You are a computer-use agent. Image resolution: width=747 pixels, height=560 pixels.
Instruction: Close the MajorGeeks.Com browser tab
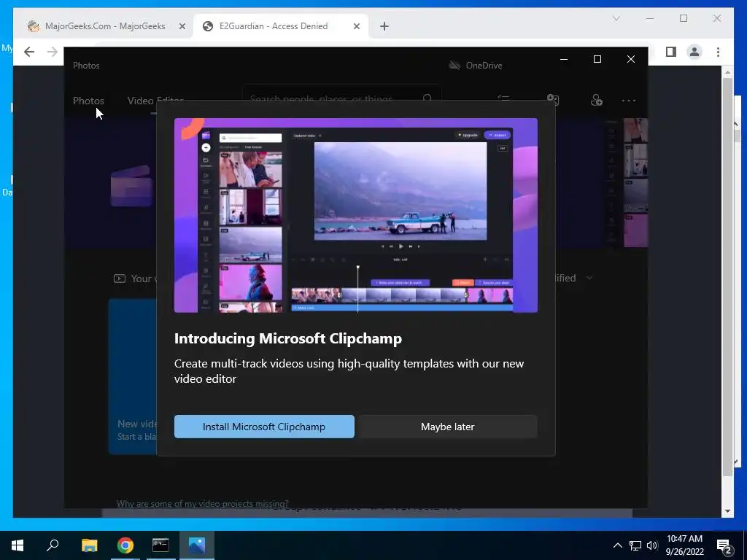(x=182, y=26)
